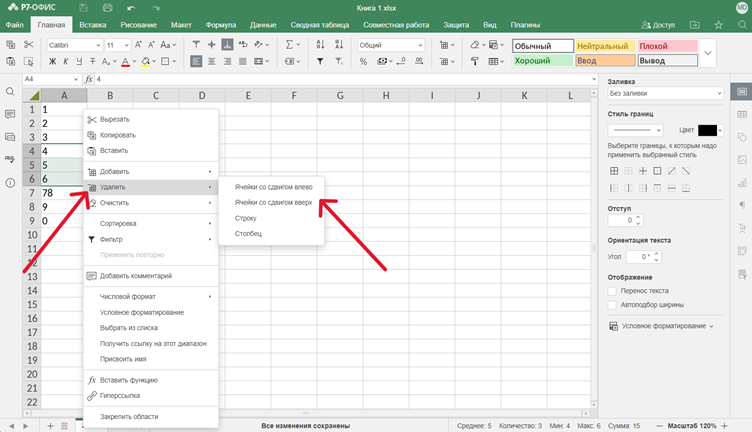The image size is (752, 432).
Task: Choose Копировать in the context menu
Action: 118,135
